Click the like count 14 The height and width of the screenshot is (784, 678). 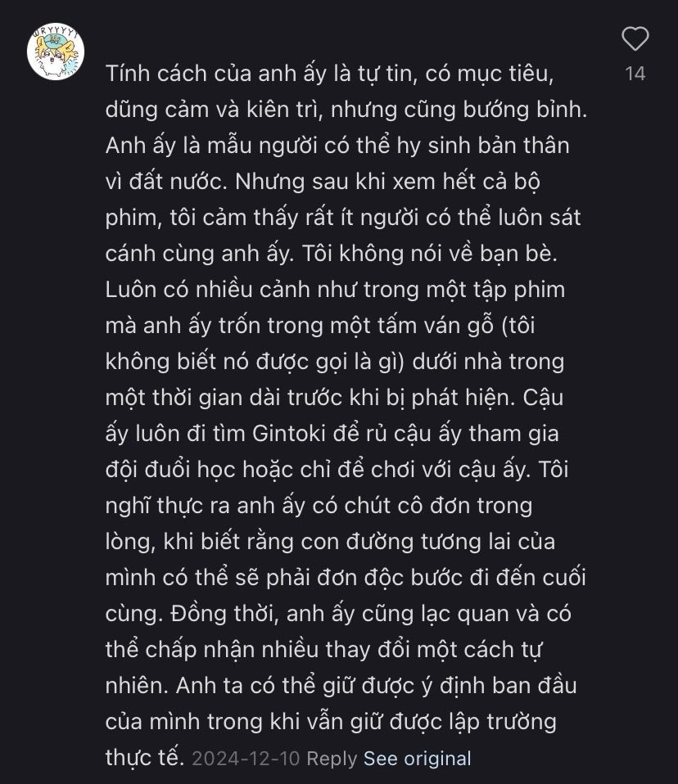[x=635, y=74]
